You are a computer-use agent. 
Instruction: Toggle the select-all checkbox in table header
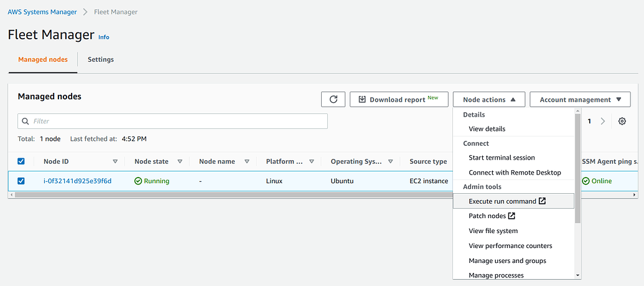click(21, 161)
